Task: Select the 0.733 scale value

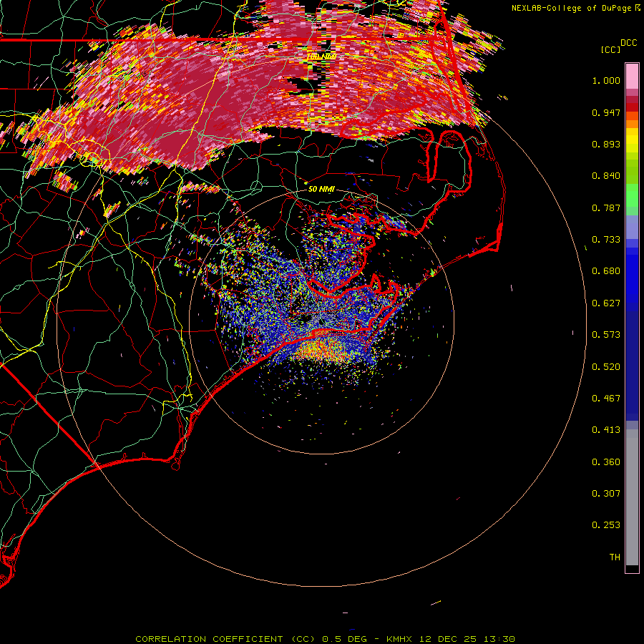Action: (606, 240)
